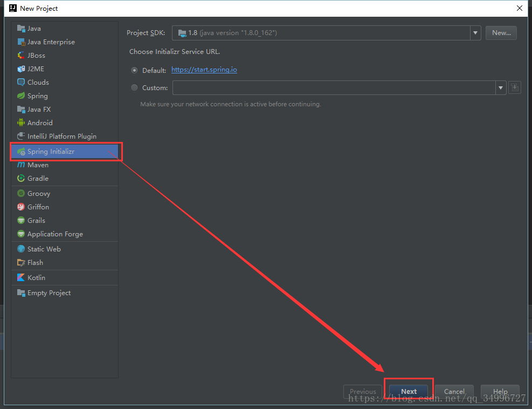Click the Cancel button
Screen dimensions: 532x409
[x=454, y=391]
